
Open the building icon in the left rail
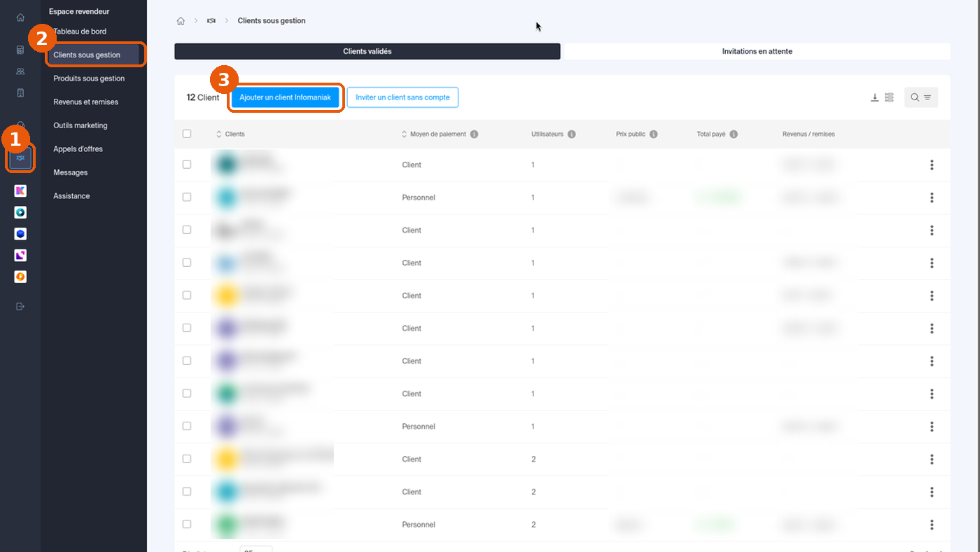click(x=20, y=92)
